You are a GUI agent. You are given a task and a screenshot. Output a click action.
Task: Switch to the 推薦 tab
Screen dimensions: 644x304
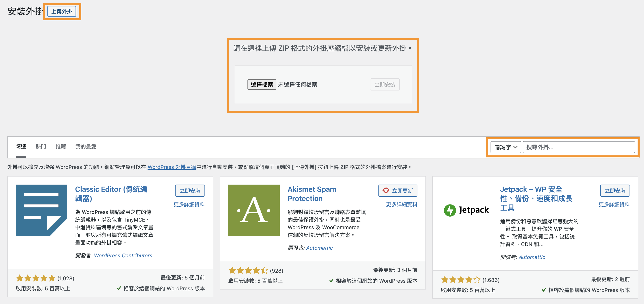tap(60, 146)
